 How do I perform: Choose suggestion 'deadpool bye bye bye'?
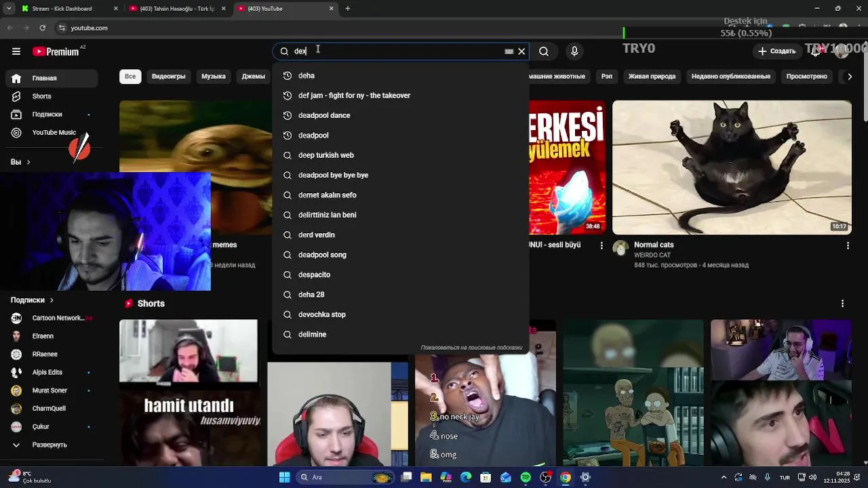400,175
